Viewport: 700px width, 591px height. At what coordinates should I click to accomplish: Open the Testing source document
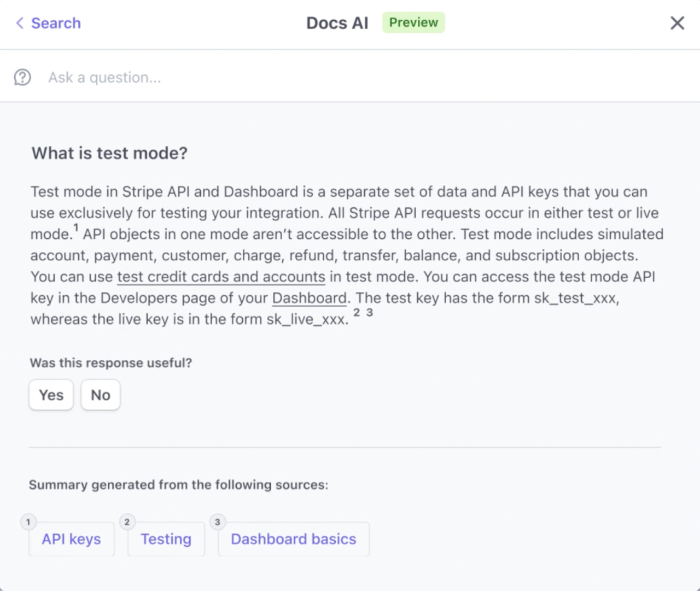[166, 539]
